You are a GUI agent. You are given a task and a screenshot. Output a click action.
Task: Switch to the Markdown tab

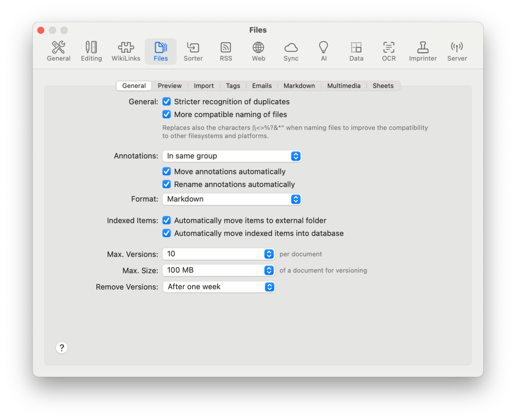[x=299, y=86]
